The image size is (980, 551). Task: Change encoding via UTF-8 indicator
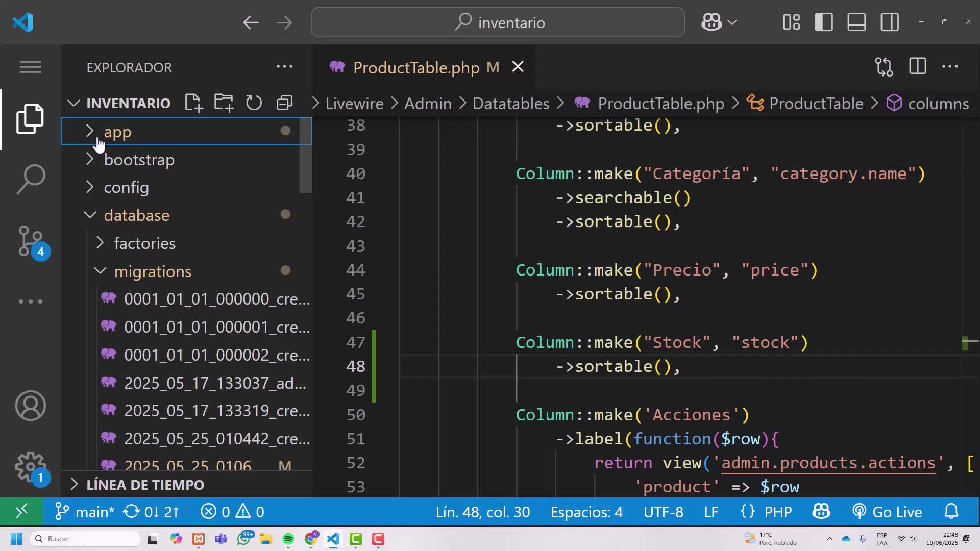(663, 512)
